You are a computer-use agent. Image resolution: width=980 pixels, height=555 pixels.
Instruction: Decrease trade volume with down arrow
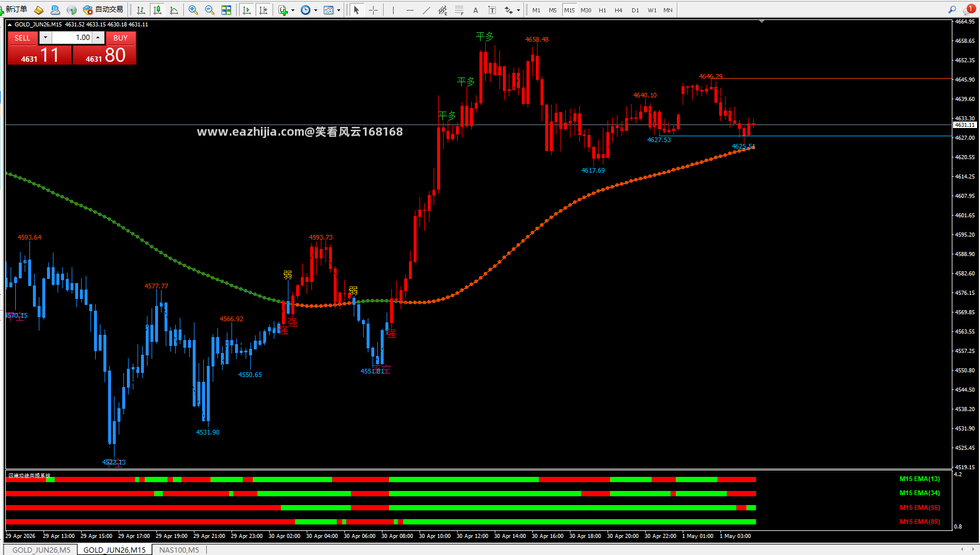[45, 38]
